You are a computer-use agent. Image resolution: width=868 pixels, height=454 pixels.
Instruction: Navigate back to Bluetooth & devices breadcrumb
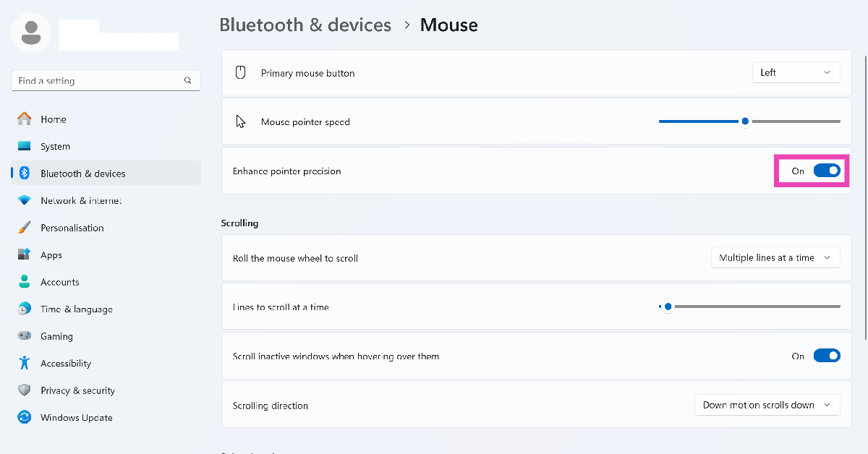[x=305, y=25]
